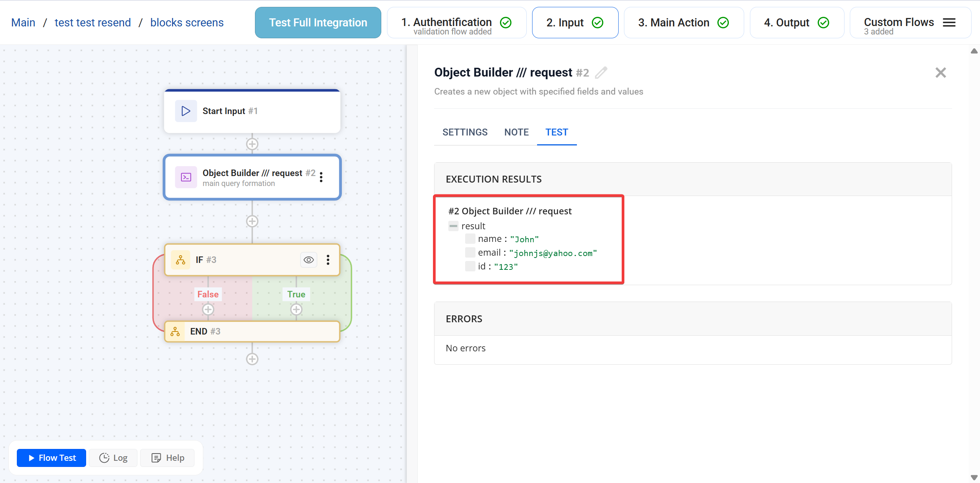Add block on the False branch

[208, 309]
